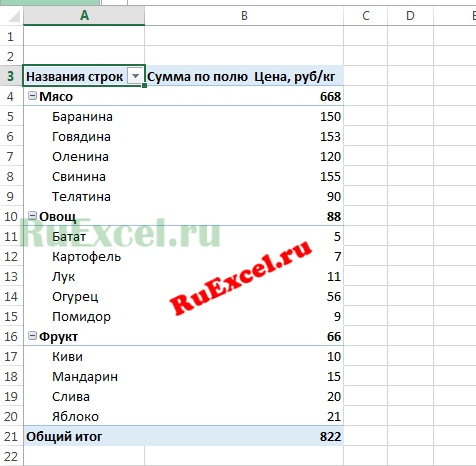The image size is (476, 466).
Task: Click the grand total value 822
Action: click(x=244, y=436)
